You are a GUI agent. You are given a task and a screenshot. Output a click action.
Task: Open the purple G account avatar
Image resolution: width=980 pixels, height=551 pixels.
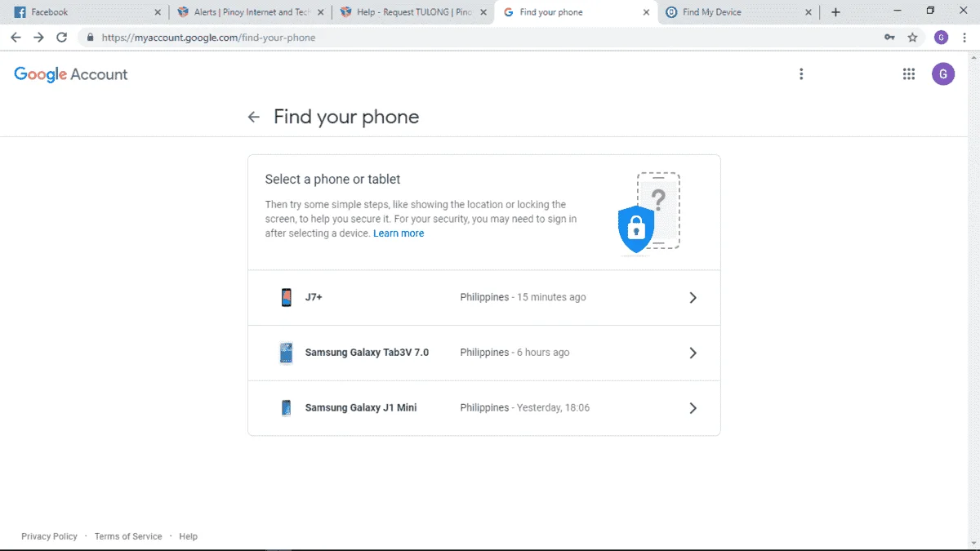(943, 74)
